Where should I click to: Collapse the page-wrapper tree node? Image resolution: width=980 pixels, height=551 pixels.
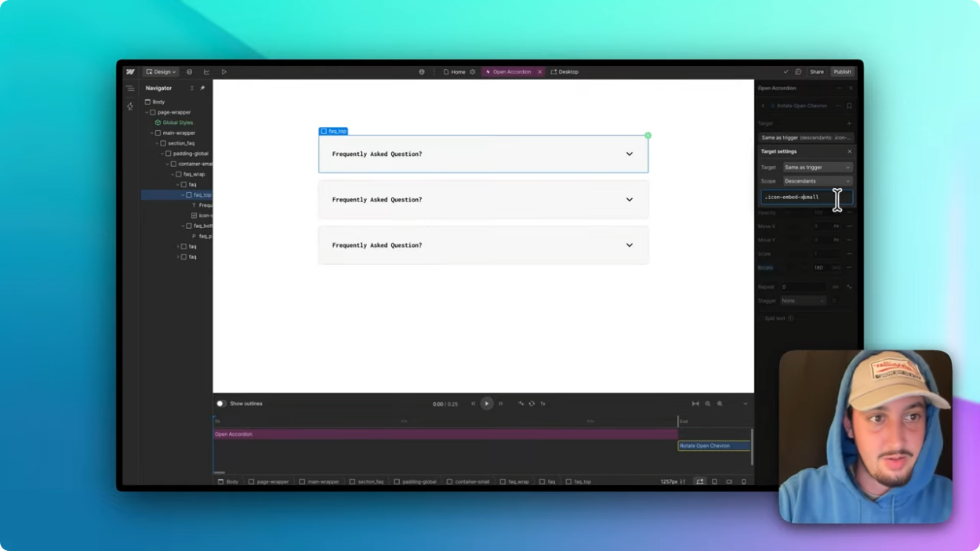[147, 112]
